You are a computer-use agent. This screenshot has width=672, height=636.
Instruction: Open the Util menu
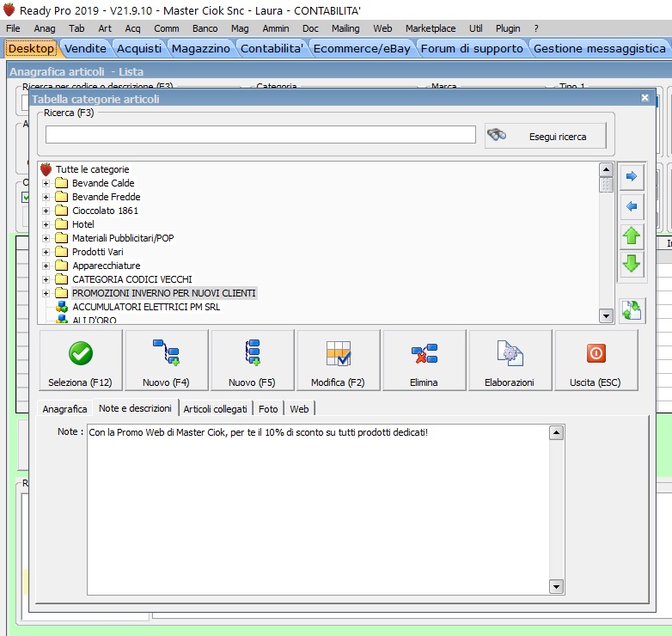[x=475, y=28]
